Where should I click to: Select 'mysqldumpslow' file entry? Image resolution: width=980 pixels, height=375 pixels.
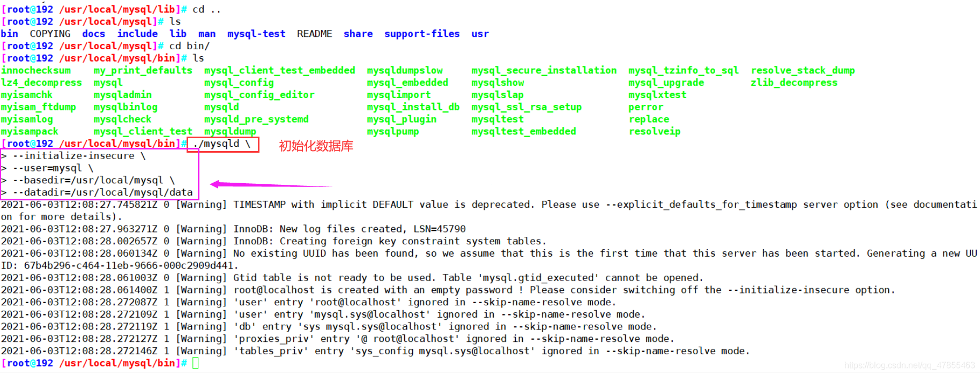[x=405, y=70]
